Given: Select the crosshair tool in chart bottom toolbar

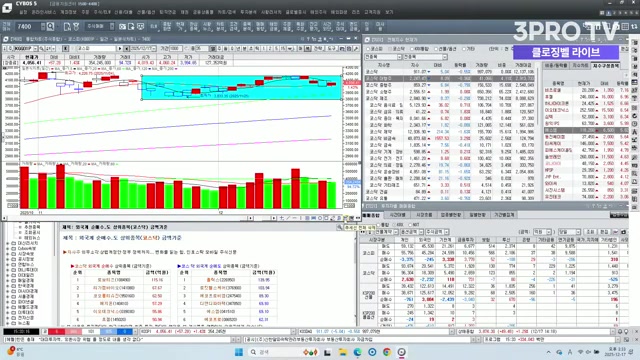Looking at the screenshot, I should [x=282, y=218].
